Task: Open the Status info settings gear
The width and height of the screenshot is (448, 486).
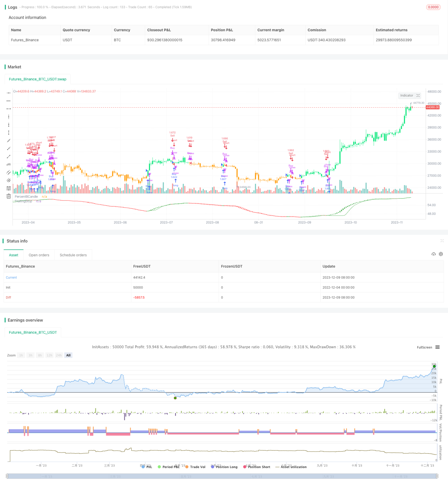Action: [441, 254]
